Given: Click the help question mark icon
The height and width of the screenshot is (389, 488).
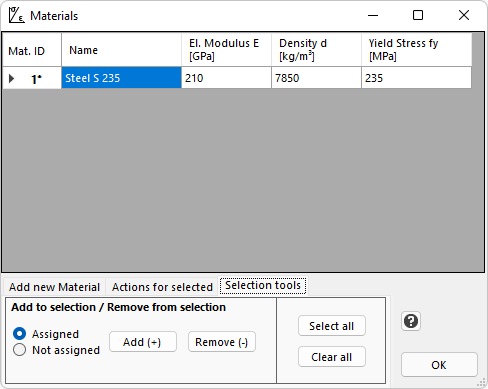Looking at the screenshot, I should [x=411, y=321].
